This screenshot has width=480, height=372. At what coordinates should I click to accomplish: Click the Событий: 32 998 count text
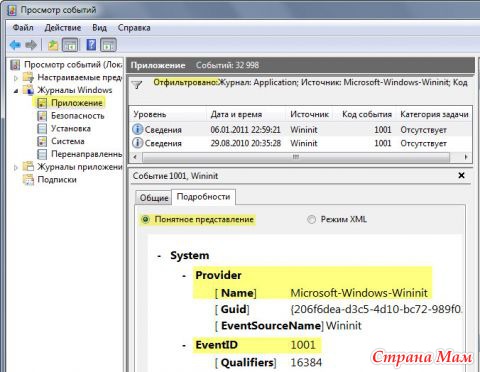(227, 65)
